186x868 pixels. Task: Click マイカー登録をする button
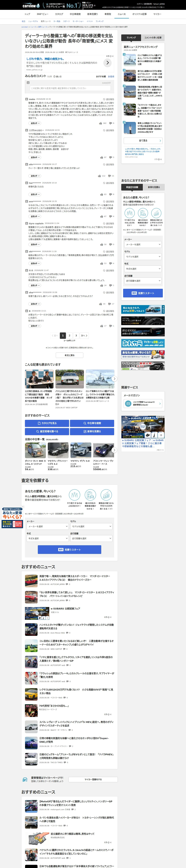(x=93, y=779)
